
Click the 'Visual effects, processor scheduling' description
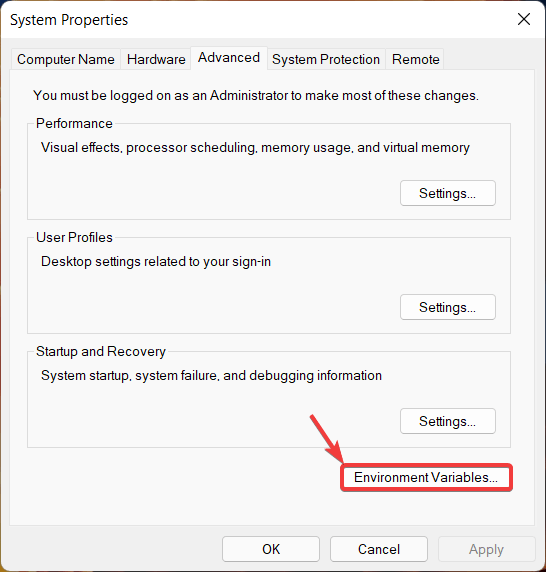tap(255, 148)
